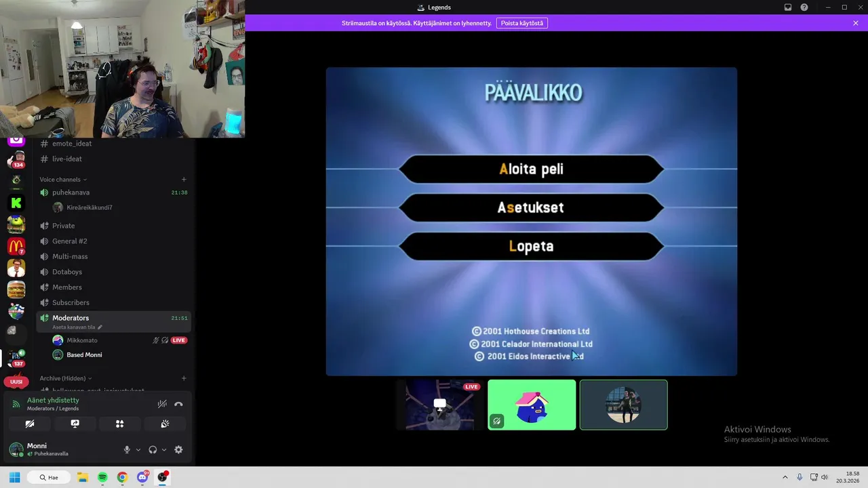Open Google Chrome from the taskbar
The width and height of the screenshot is (868, 488).
122,477
